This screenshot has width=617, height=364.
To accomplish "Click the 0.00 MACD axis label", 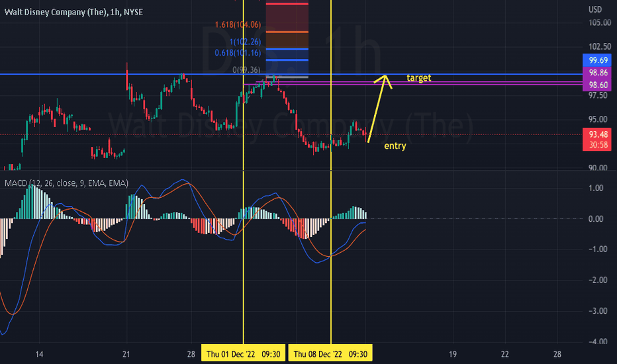I will click(596, 219).
